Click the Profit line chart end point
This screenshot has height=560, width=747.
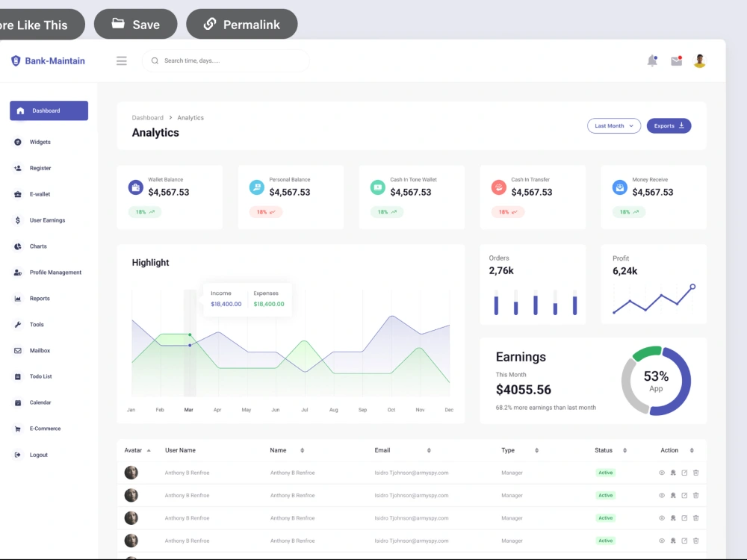click(x=692, y=287)
